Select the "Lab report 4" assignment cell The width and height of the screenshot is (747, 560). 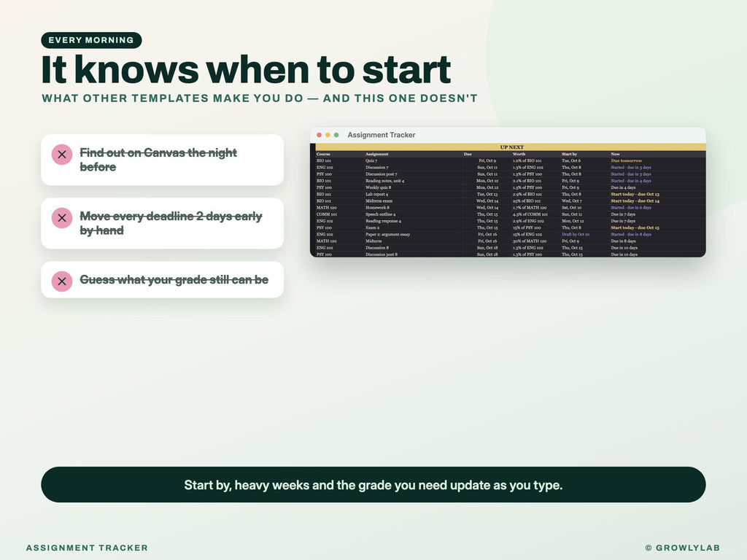[377, 194]
